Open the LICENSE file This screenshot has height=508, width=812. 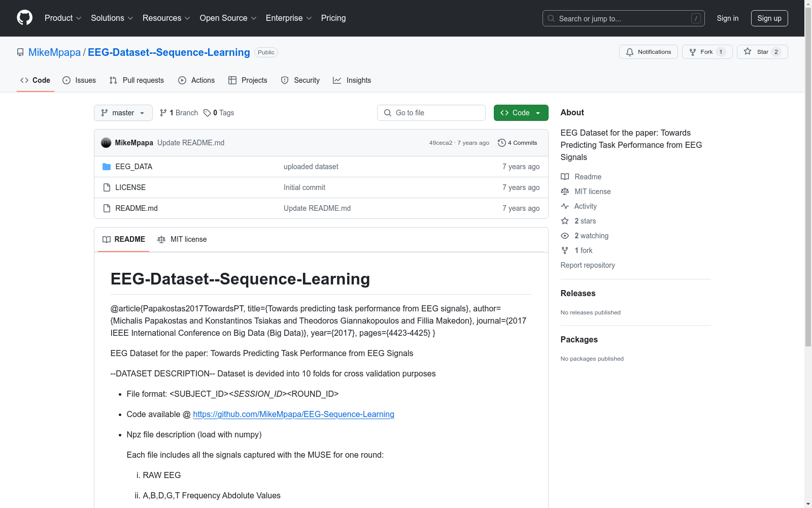point(130,187)
